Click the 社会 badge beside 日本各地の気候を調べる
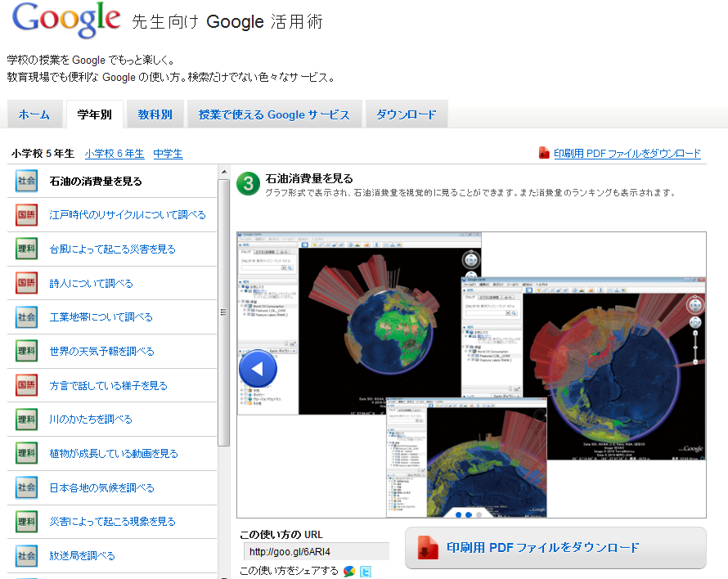Screen dimensions: 728x579 (26, 487)
